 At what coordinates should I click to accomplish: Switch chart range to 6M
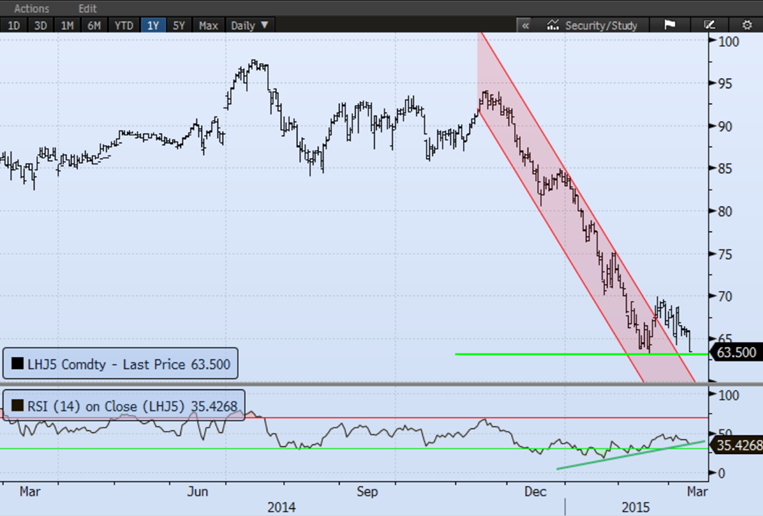95,24
